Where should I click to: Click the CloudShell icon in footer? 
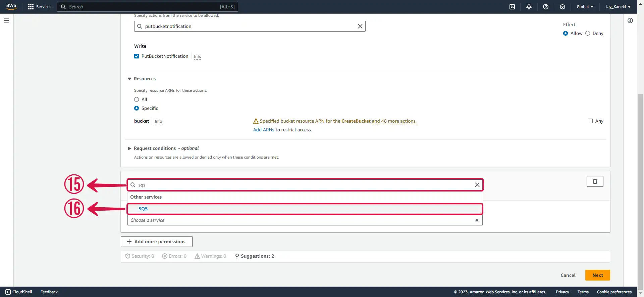point(8,292)
